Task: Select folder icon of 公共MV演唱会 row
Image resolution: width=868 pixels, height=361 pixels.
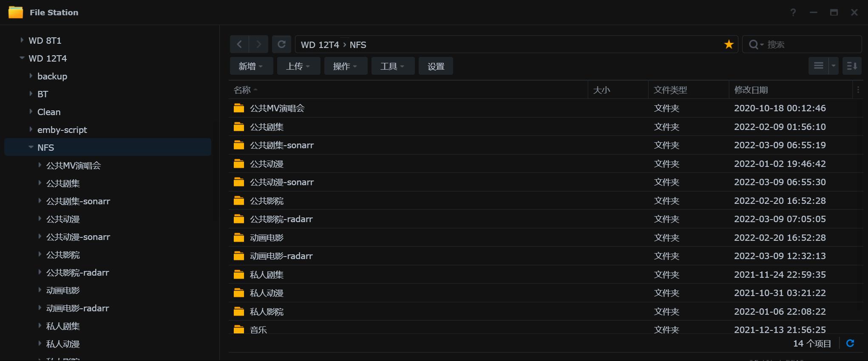Action: 239,108
